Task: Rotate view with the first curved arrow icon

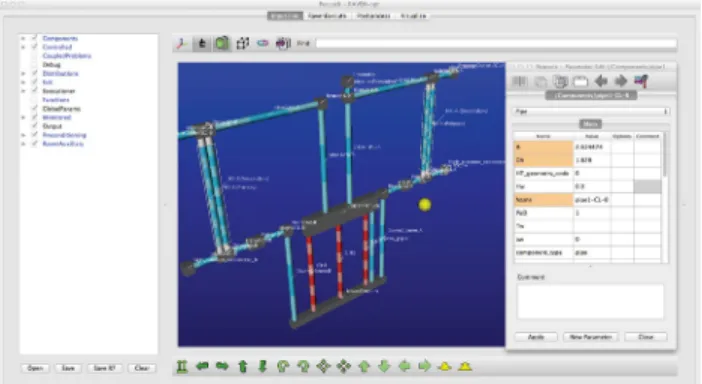Action: point(283,367)
